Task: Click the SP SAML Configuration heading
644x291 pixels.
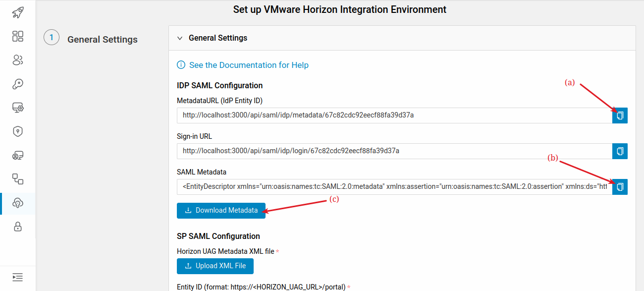Action: [x=218, y=236]
